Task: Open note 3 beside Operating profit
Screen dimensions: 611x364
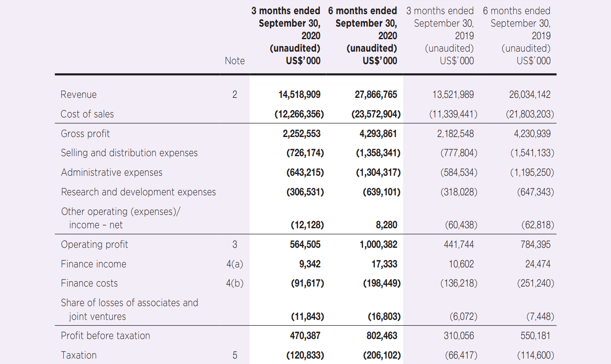Action: (x=234, y=244)
